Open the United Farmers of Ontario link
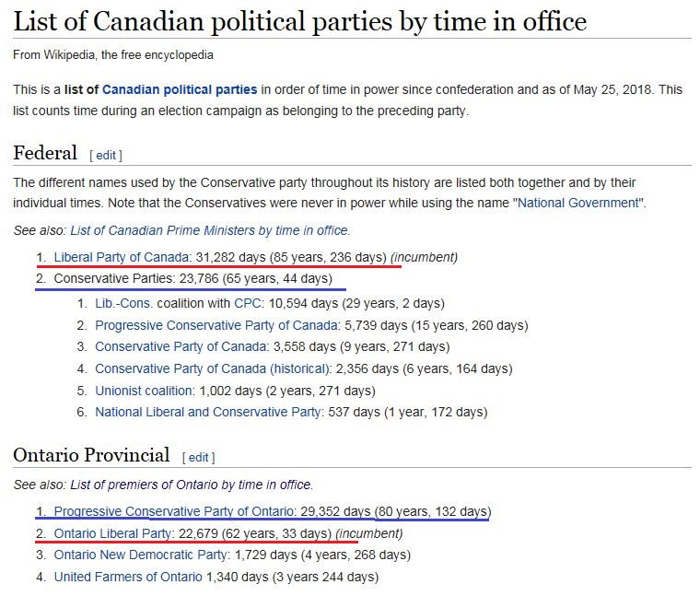Viewport: 700px width, 596px height. (128, 577)
